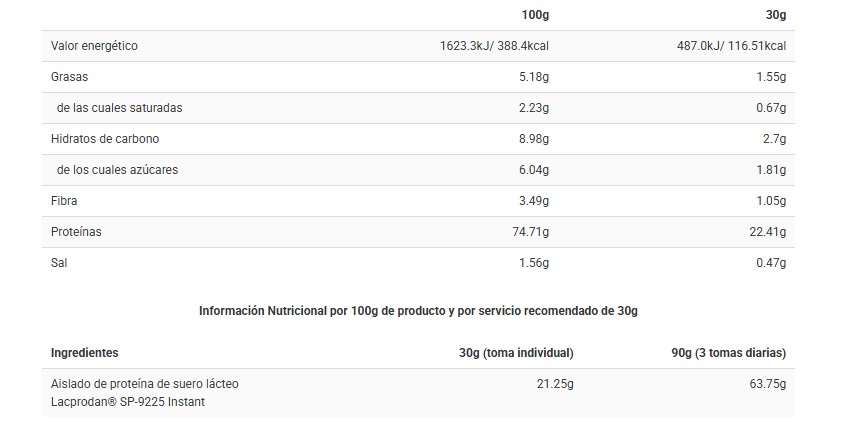Screen dimensions: 849x433
Task: Click the Fibra row label
Action: click(64, 201)
